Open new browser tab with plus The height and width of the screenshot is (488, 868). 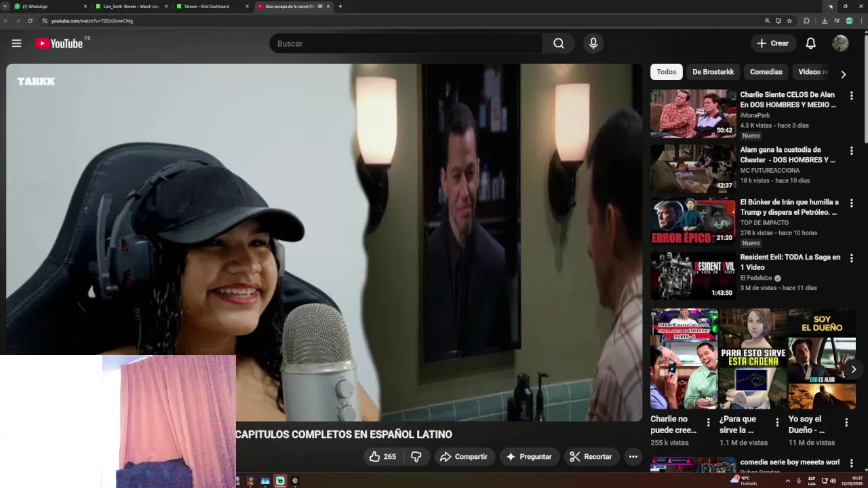pyautogui.click(x=340, y=6)
